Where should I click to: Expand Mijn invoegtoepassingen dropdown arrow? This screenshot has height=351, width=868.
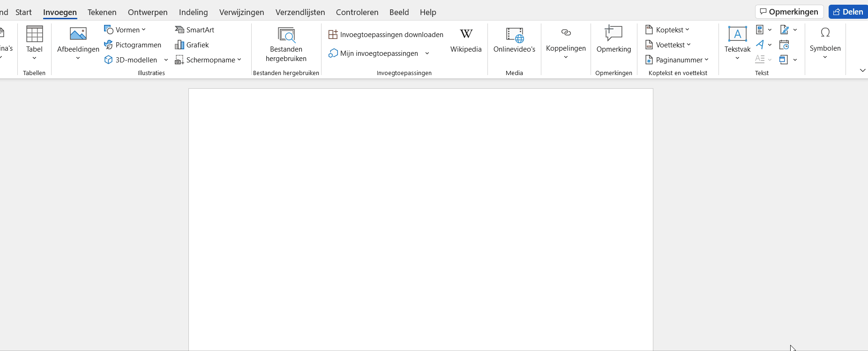pyautogui.click(x=427, y=53)
